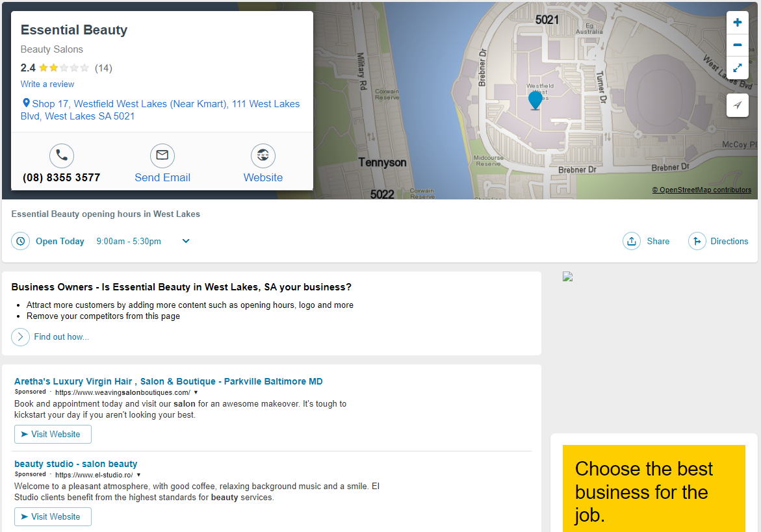Screen dimensions: 761x532
Task: Click the Beauty Salons category text
Action: click(x=51, y=49)
